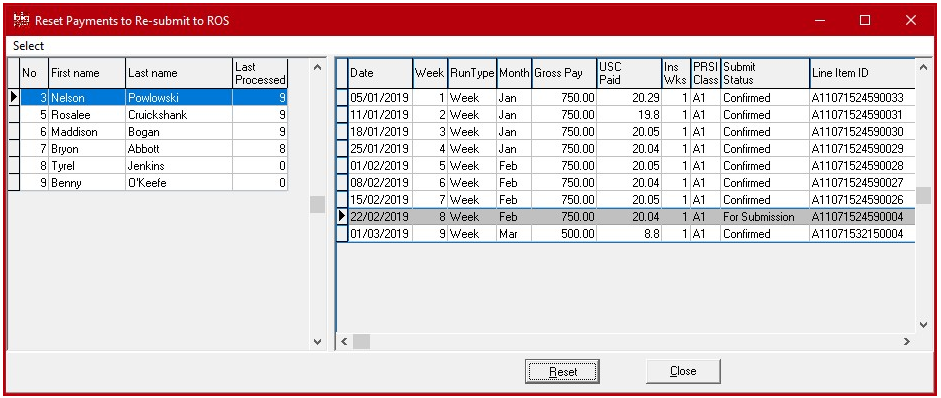Minimize the Reset Payments window
The width and height of the screenshot is (941, 398).
tap(820, 20)
